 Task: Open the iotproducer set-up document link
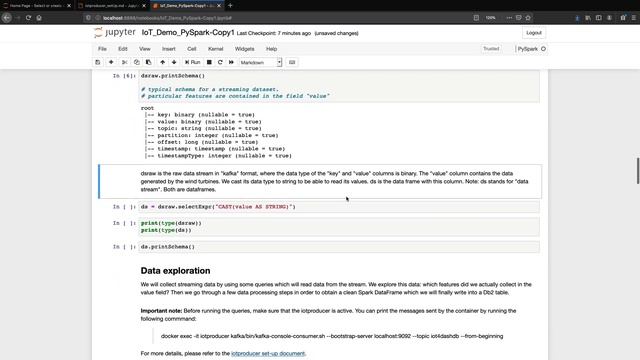268,353
